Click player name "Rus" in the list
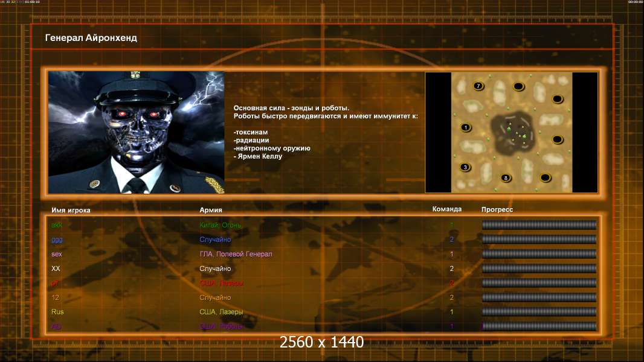 tap(57, 312)
